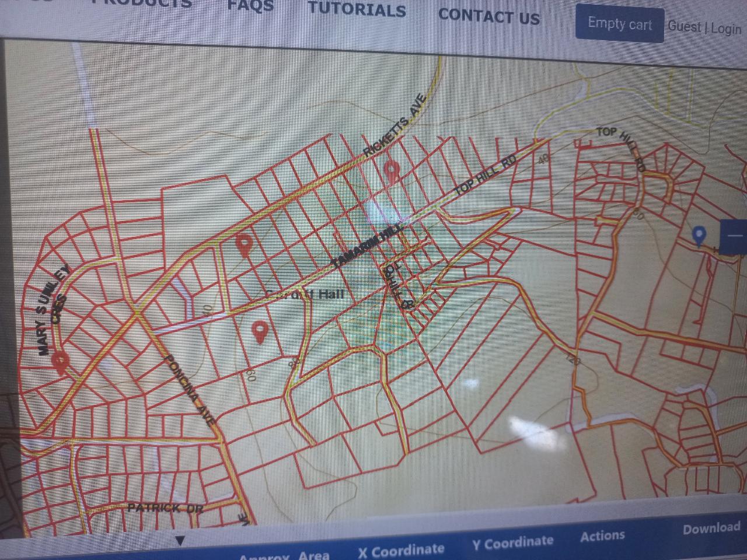This screenshot has width=747, height=560.
Task: Open the TUTORIALS page
Action: [x=357, y=9]
